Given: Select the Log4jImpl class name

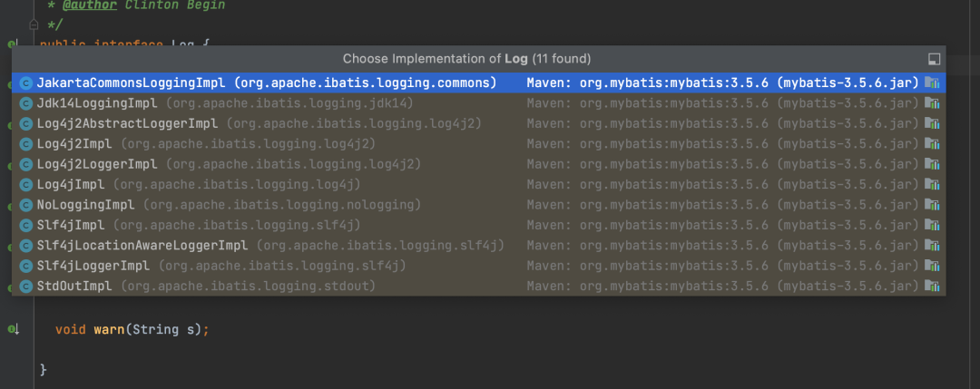Looking at the screenshot, I should (71, 185).
